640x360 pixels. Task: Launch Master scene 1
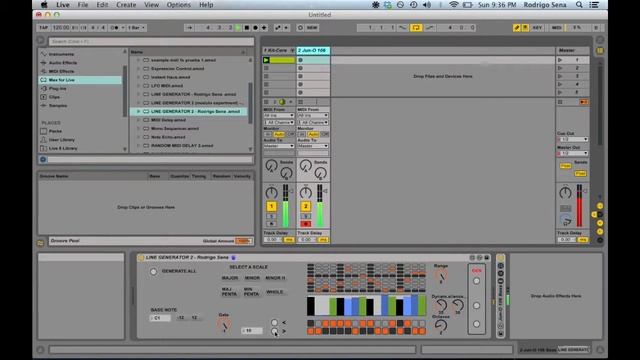(x=560, y=60)
